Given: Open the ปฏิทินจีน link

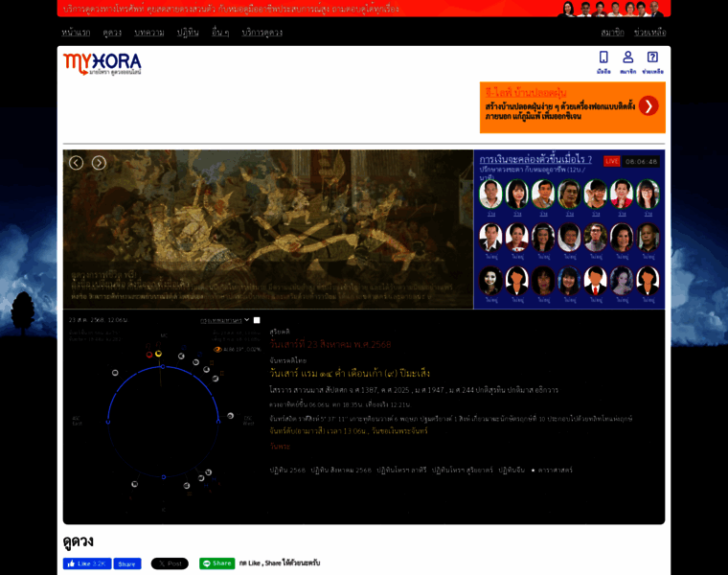Looking at the screenshot, I should pyautogui.click(x=512, y=470).
